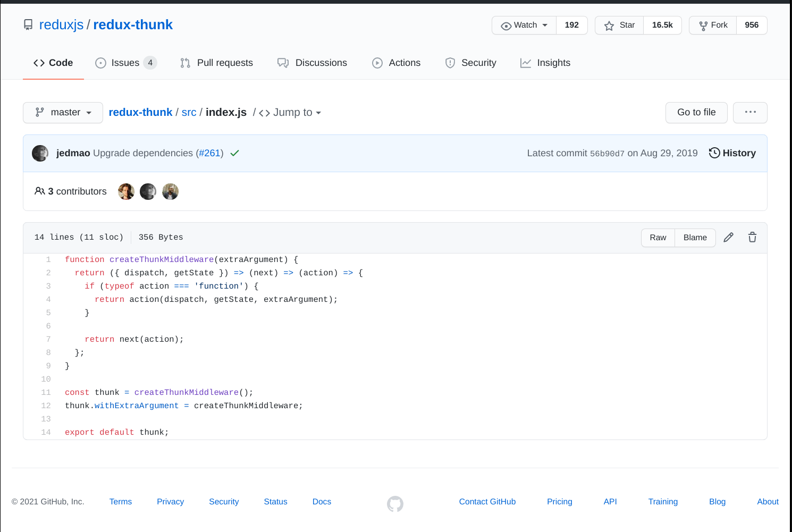
Task: Open commit hash 56b90d7
Action: (x=607, y=154)
